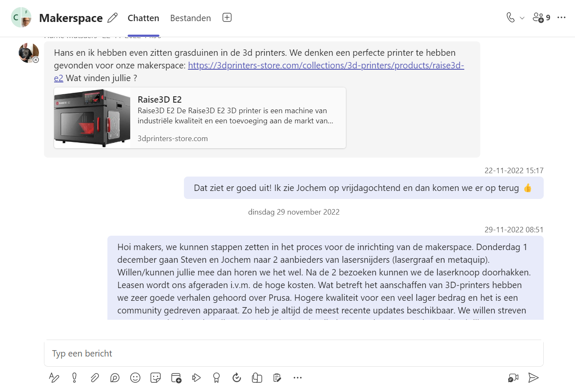The image size is (575, 392).
Task: Click the 3dprinters-store.com domain text
Action: pos(172,139)
